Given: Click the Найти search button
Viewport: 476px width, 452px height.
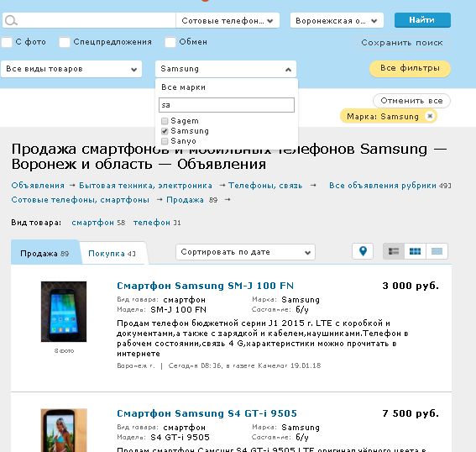Looking at the screenshot, I should coord(422,20).
